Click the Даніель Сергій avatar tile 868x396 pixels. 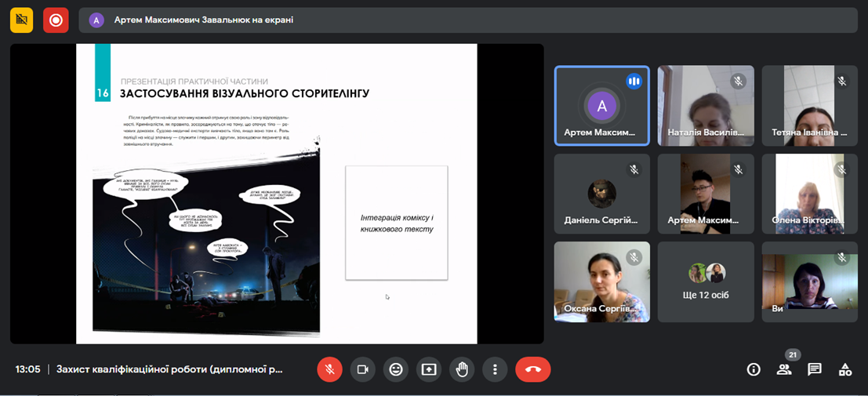[601, 194]
